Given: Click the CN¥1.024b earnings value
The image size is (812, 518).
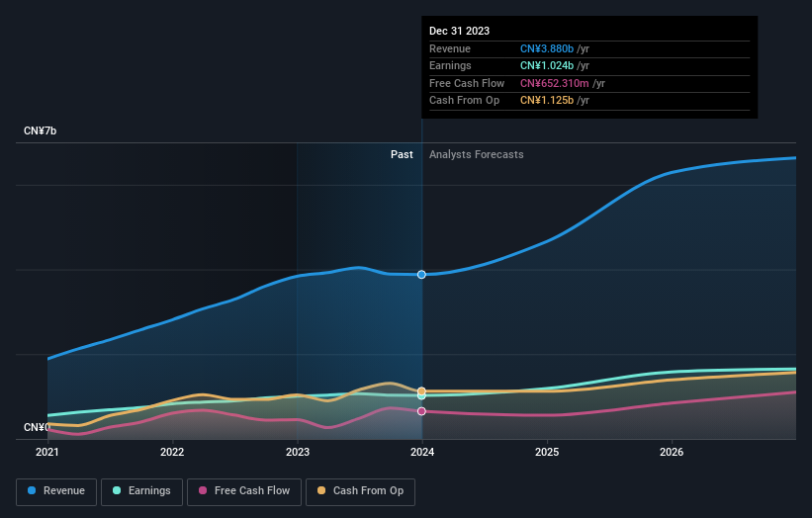Looking at the screenshot, I should [x=547, y=65].
